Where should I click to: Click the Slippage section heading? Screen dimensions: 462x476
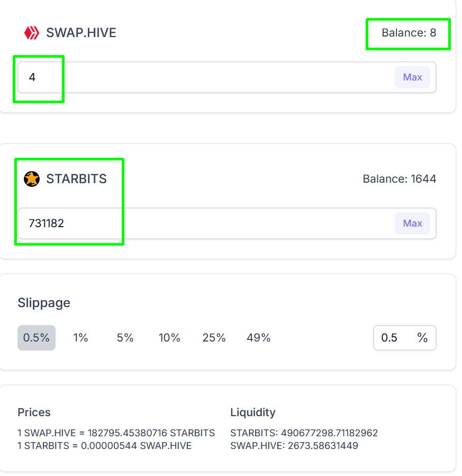[x=44, y=303]
